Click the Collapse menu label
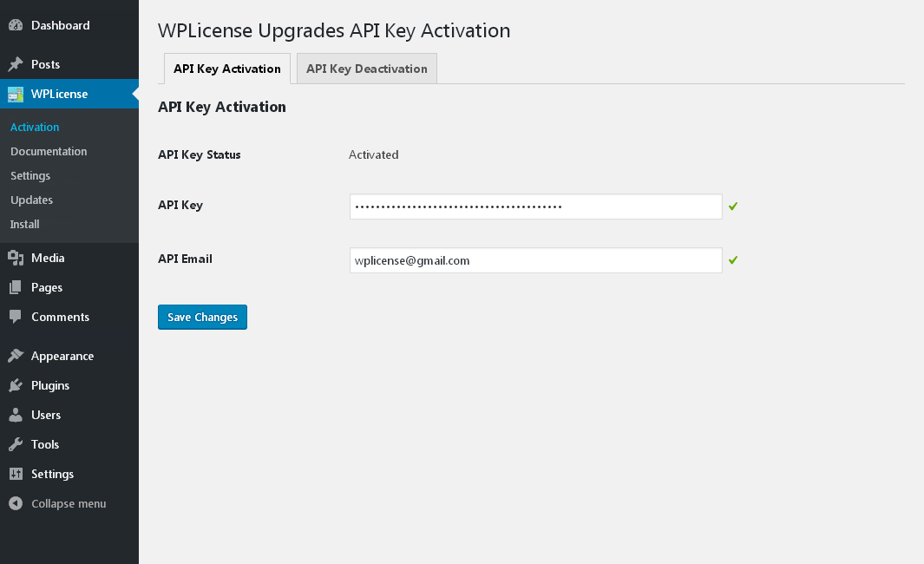This screenshot has width=924, height=564. (x=69, y=504)
